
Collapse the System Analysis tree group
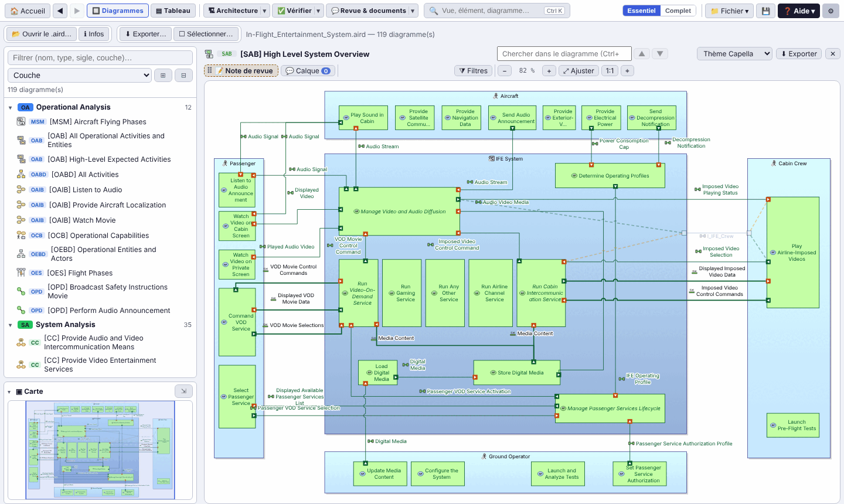[11, 325]
